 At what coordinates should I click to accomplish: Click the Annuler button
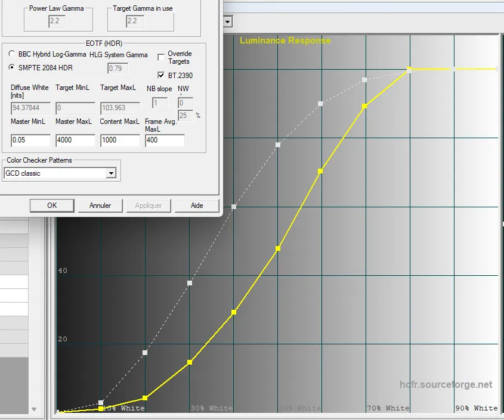tap(100, 206)
